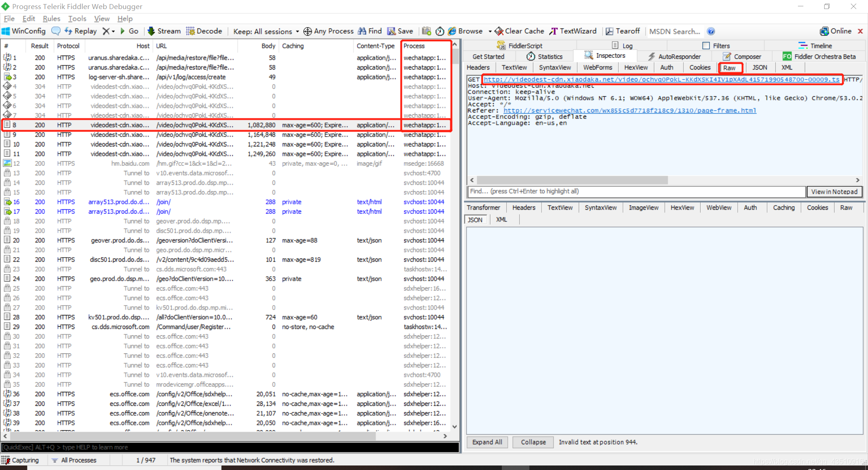
Task: Open the File menu
Action: [x=9, y=19]
